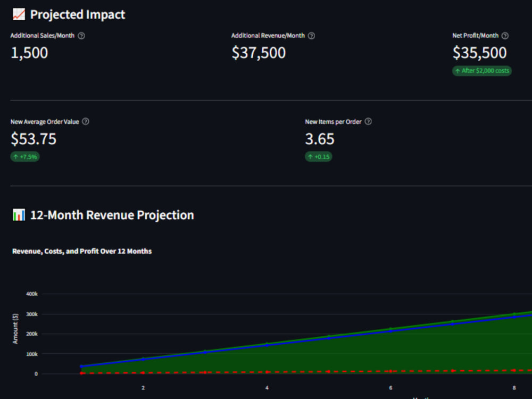Click the month 8 x-axis label
This screenshot has height=399, width=532.
(514, 388)
